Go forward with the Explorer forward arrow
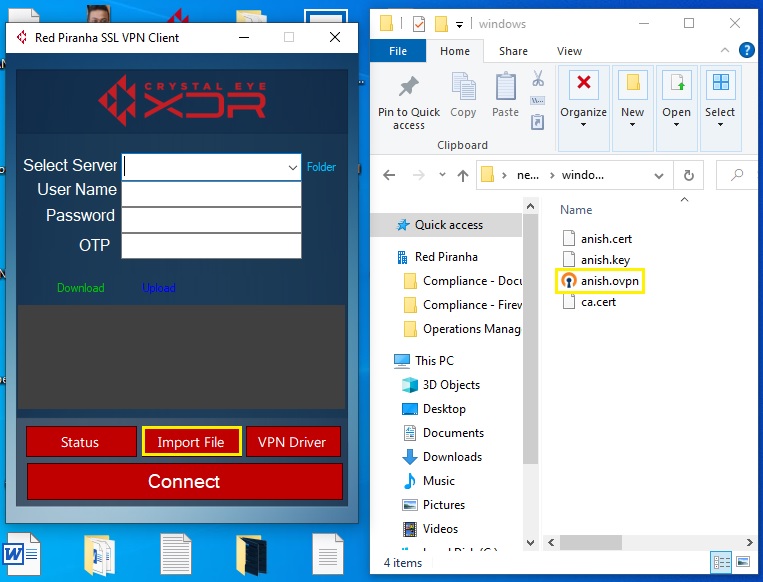This screenshot has width=763, height=582. coord(418,175)
